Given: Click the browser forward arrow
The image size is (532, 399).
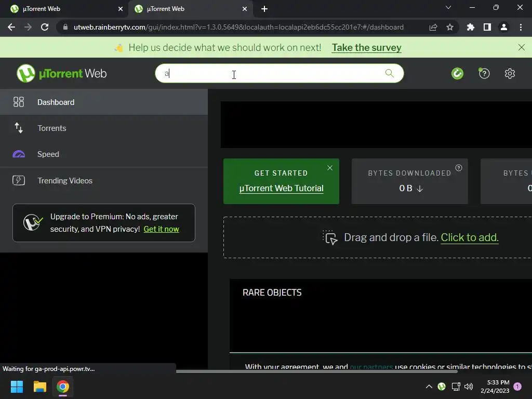Looking at the screenshot, I should 28,27.
